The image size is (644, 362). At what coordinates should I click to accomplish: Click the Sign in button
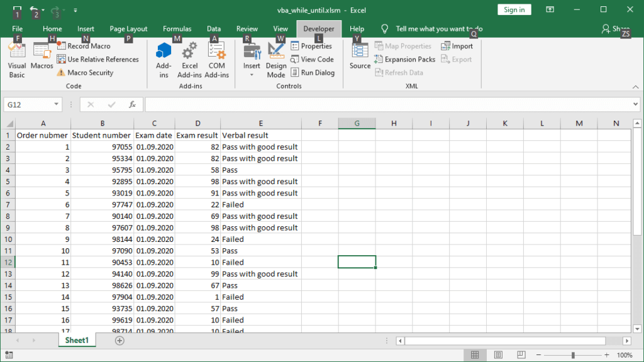point(514,9)
